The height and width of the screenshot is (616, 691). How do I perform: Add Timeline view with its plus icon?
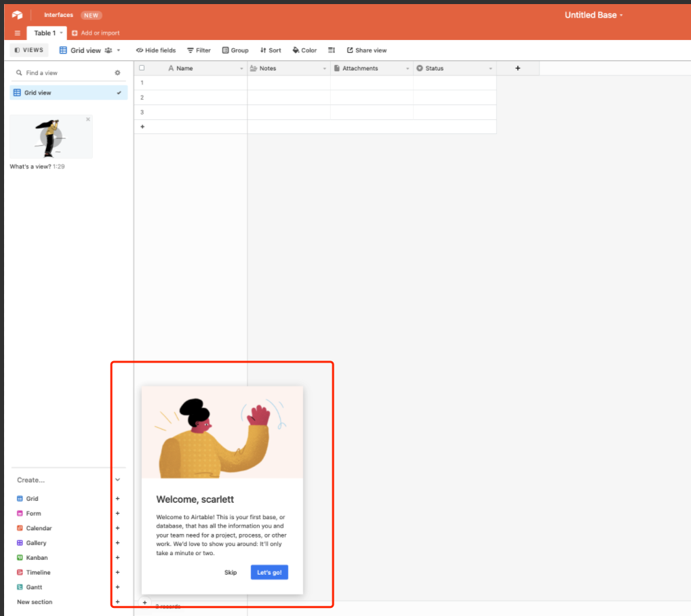(118, 573)
